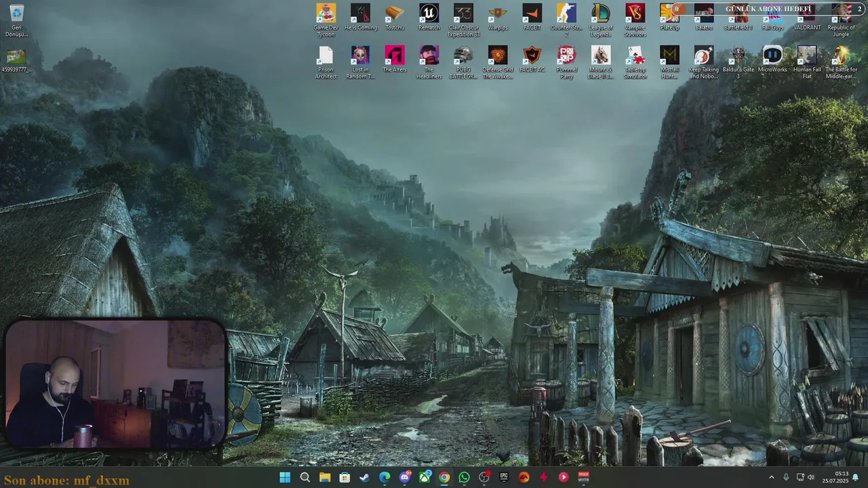Screen dimensions: 868x488
Task: Launch Game Dev Tycoon shortcut
Action: 325,20
